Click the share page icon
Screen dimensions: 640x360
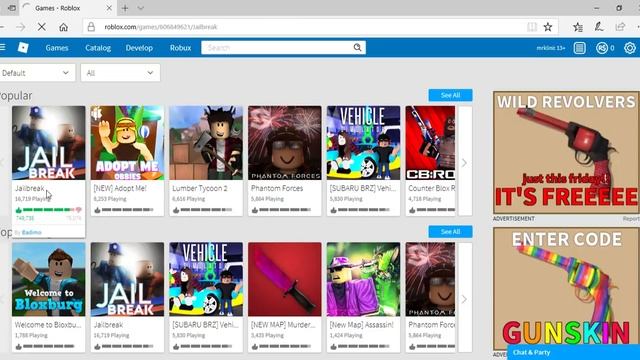point(620,27)
